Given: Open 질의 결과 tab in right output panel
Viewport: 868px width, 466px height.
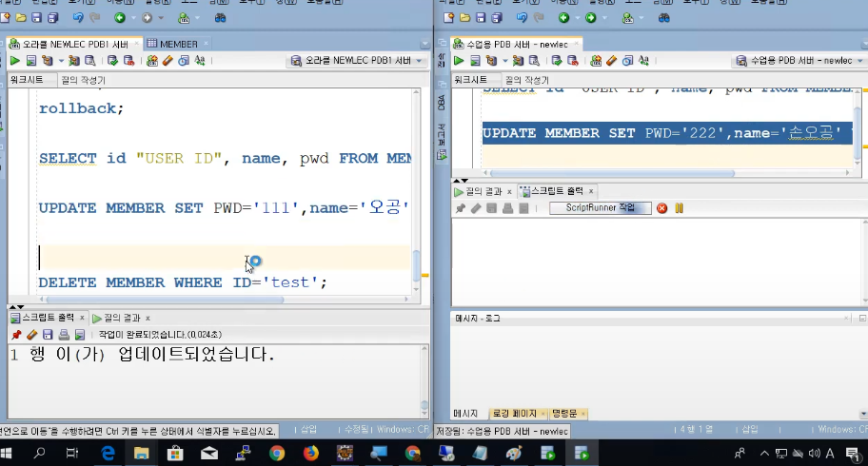Looking at the screenshot, I should tap(483, 191).
